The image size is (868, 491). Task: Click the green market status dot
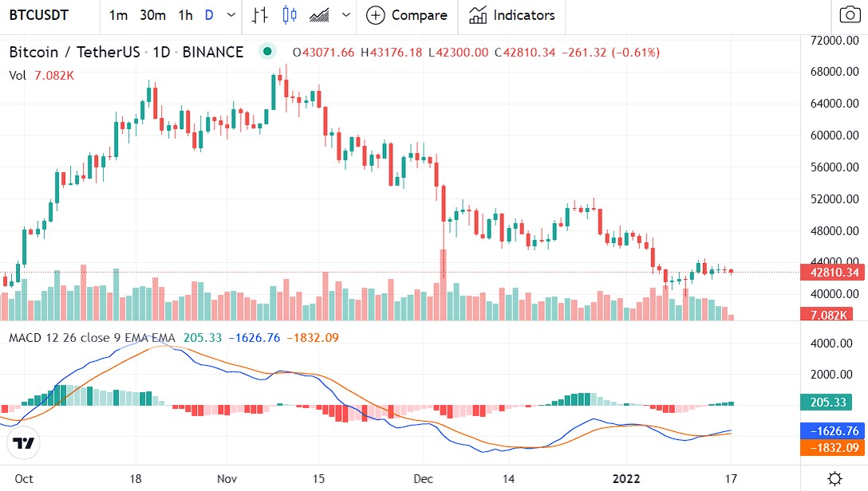click(x=268, y=53)
